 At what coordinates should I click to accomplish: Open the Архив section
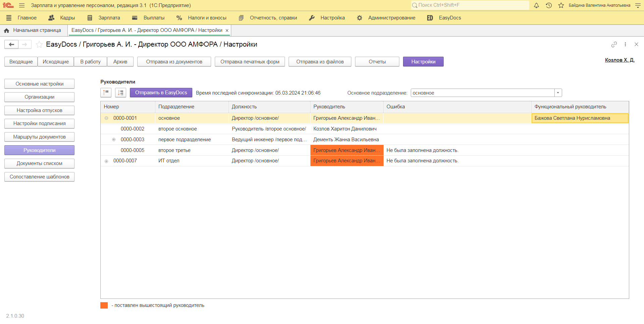(120, 62)
